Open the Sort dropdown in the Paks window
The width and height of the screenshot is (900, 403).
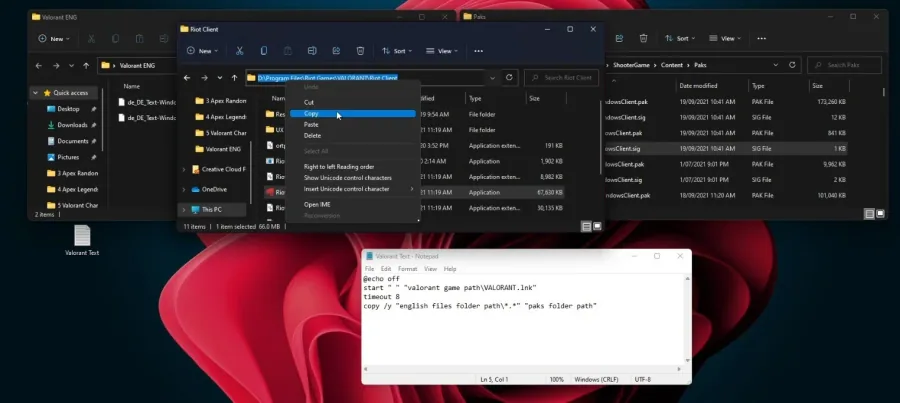(x=678, y=38)
